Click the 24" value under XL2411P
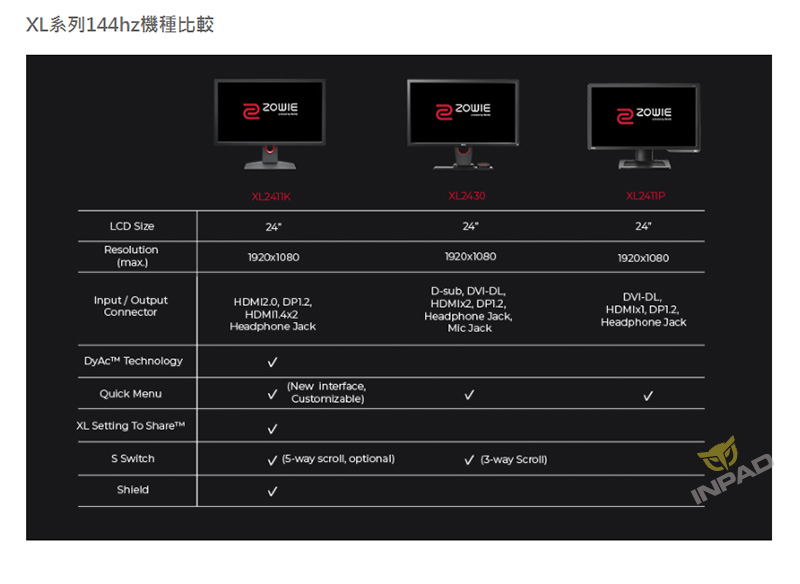Screen dimensions: 800x584 [643, 226]
